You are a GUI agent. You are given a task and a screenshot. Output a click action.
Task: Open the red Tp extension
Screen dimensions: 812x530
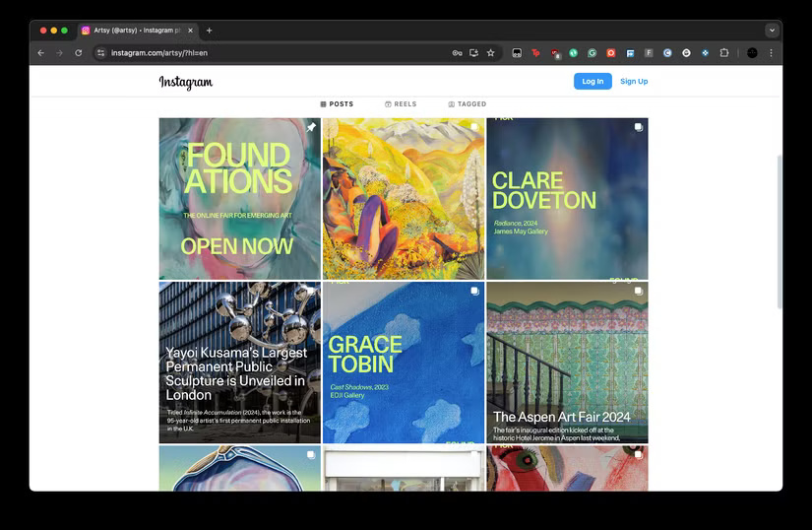pos(535,53)
